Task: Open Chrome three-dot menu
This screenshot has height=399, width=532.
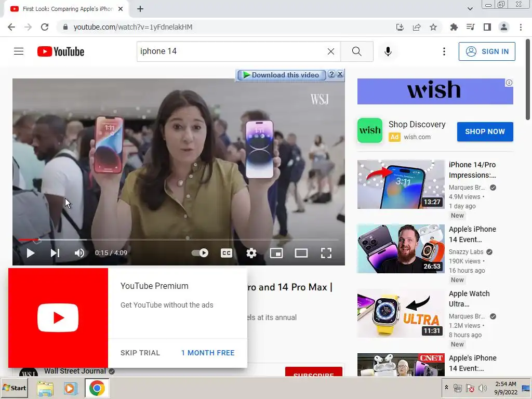Action: [x=521, y=27]
